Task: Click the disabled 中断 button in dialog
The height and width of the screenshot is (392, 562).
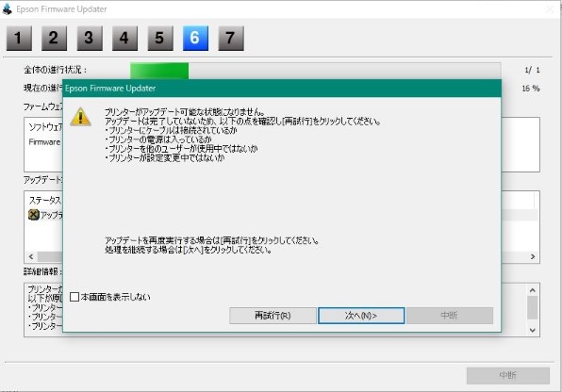Action: [450, 316]
